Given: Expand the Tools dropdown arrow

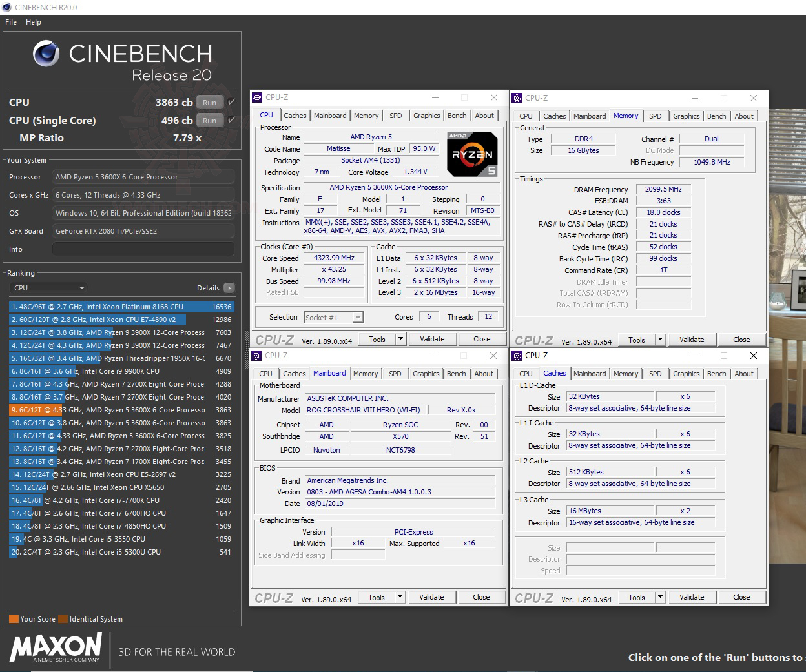Looking at the screenshot, I should pyautogui.click(x=400, y=338).
